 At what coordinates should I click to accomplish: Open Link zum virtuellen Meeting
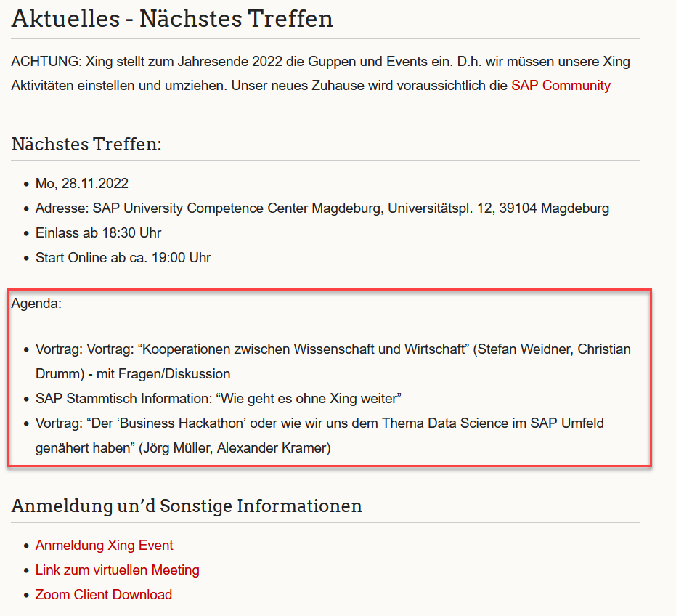117,570
